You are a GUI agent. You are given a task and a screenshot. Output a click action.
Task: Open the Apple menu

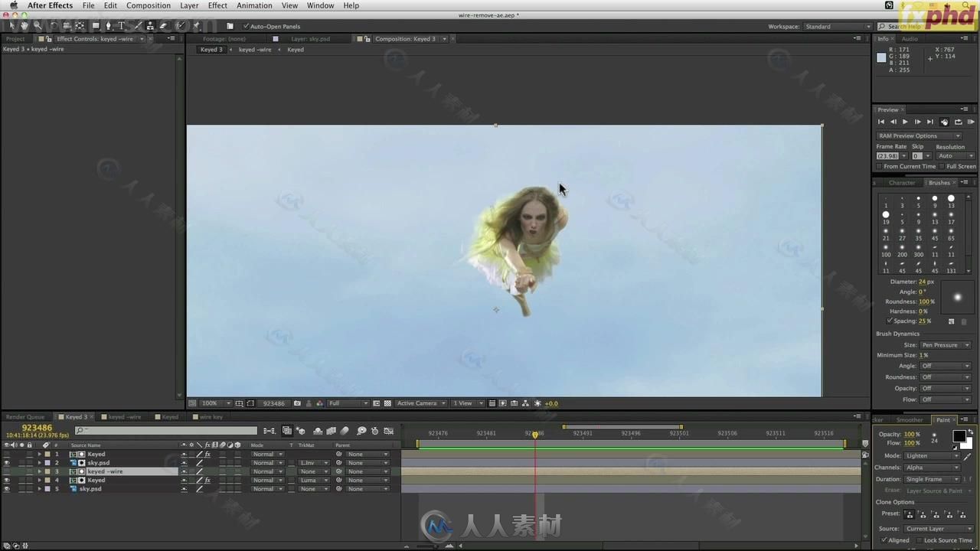click(13, 5)
